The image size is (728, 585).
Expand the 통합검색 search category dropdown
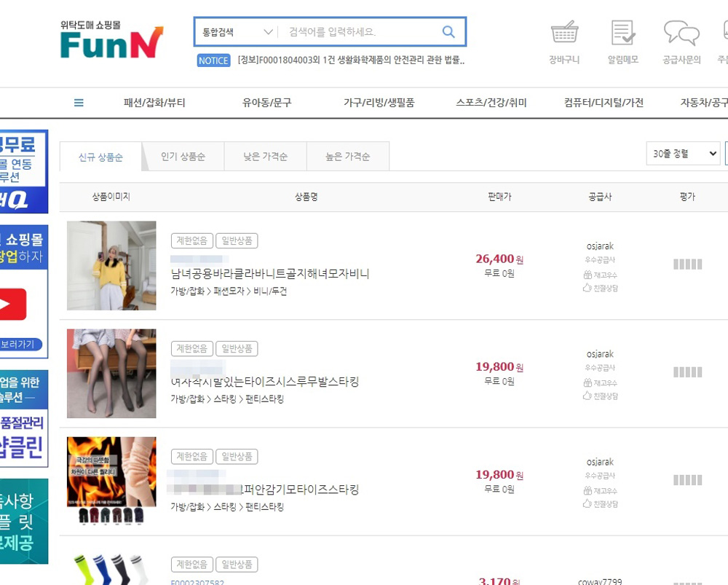point(237,32)
